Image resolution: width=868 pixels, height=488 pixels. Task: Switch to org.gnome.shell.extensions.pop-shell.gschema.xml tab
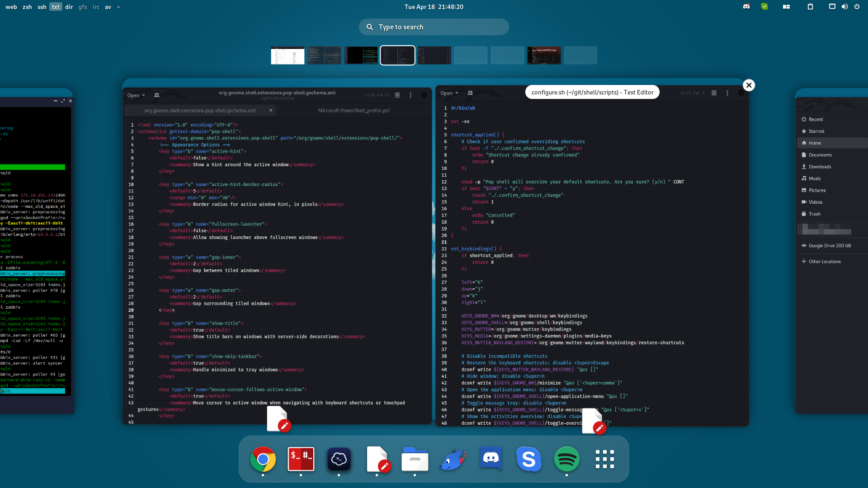click(200, 110)
